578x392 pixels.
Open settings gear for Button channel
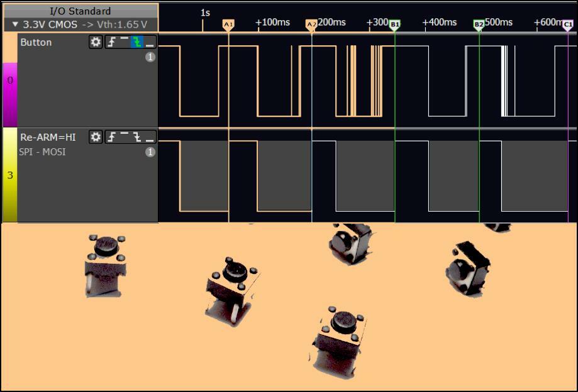click(96, 42)
